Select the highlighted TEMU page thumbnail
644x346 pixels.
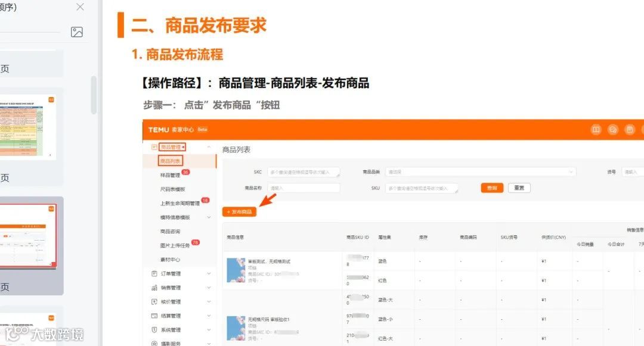click(x=28, y=236)
